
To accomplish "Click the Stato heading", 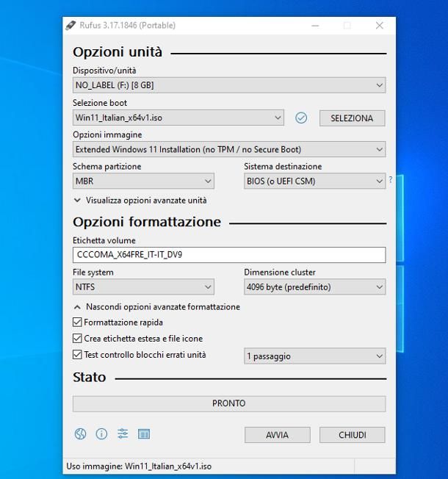I will [90, 378].
